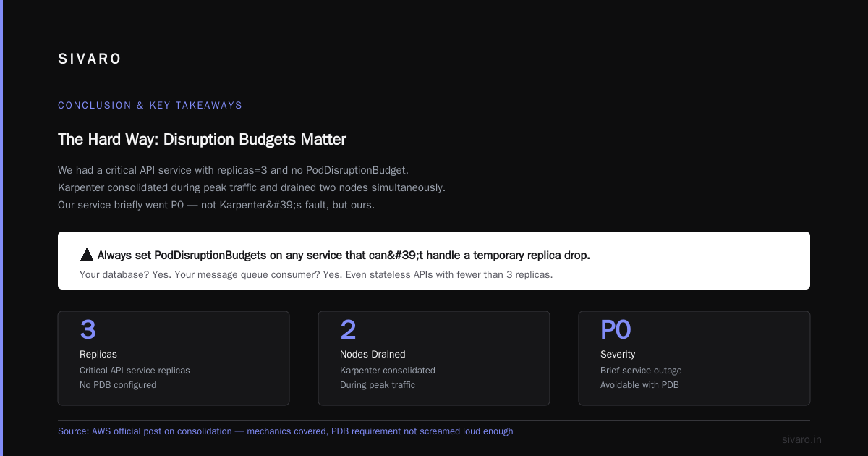
Task: Click the warning triangle icon in callout
Action: coord(87,255)
